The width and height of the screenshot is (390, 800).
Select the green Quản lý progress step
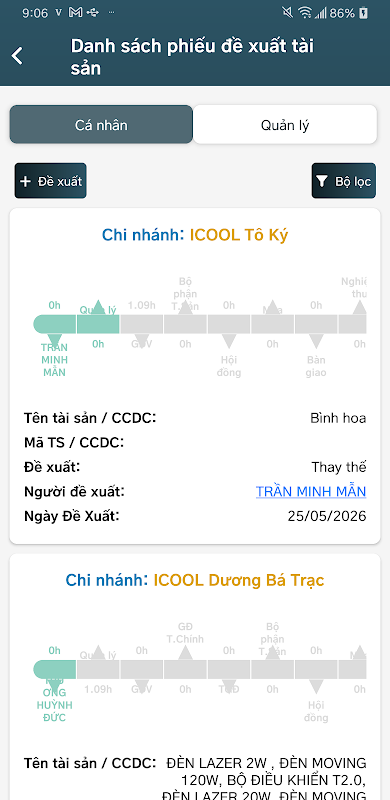98,324
